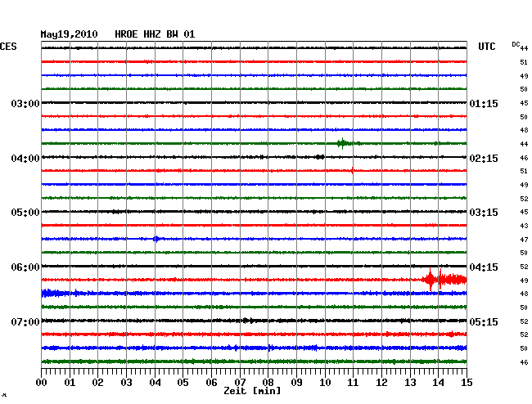Select minute tick label 04 on axis
The width and height of the screenshot is (532, 404).
pos(155,382)
